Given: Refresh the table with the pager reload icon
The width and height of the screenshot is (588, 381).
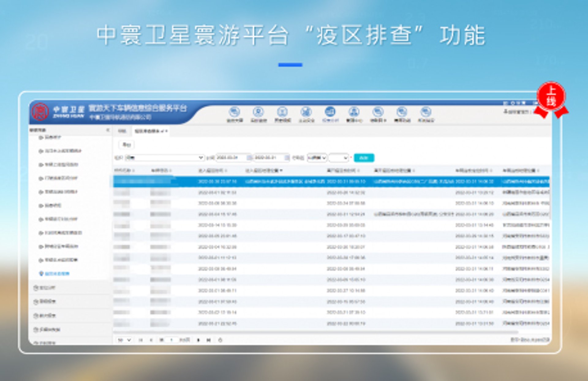Looking at the screenshot, I should (x=220, y=340).
